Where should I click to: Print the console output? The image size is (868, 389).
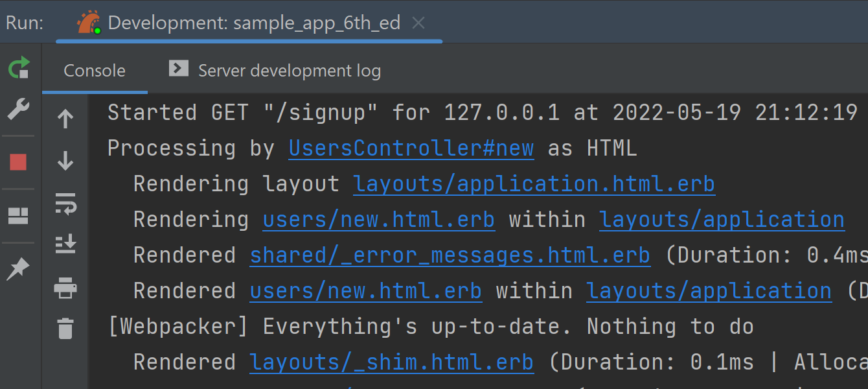65,287
